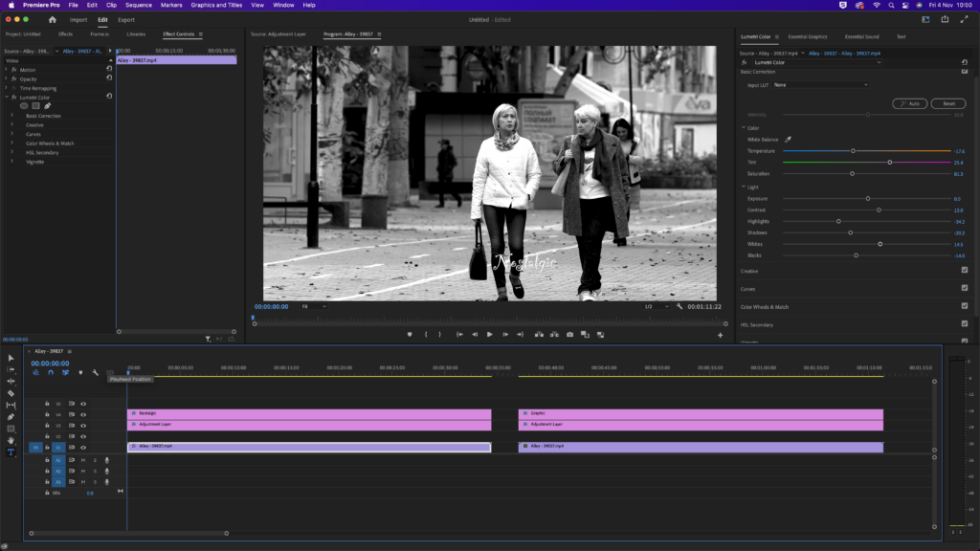Open Graphics and Titles menu
The image size is (980, 551).
(216, 5)
